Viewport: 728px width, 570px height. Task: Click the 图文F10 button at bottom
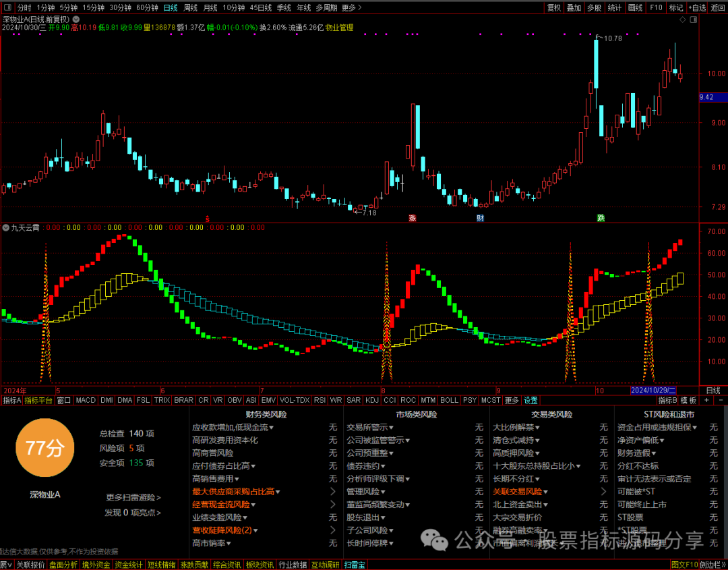tap(685, 565)
